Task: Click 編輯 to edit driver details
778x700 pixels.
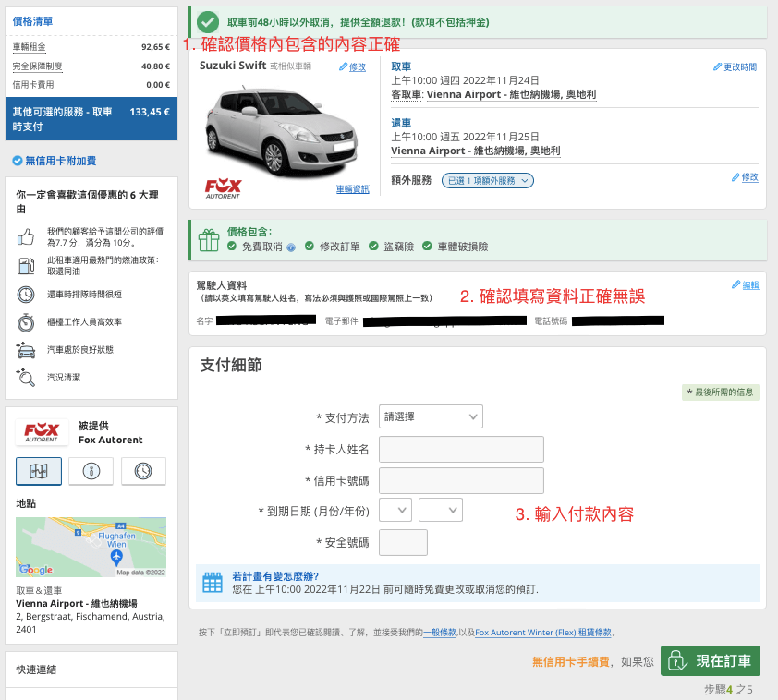Action: (x=746, y=285)
